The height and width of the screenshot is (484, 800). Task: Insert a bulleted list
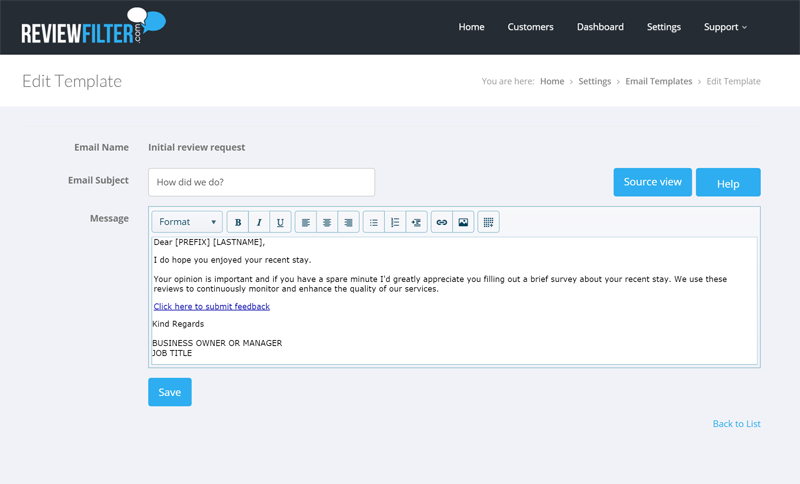(x=373, y=222)
